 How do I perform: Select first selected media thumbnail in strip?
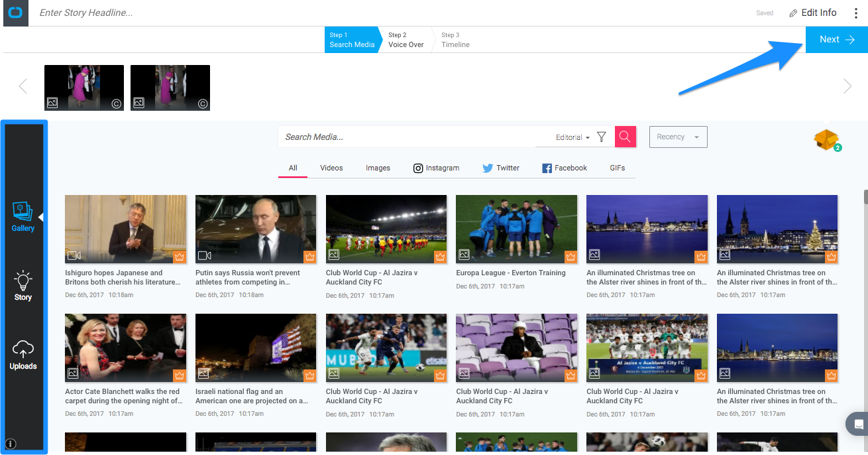tap(84, 88)
